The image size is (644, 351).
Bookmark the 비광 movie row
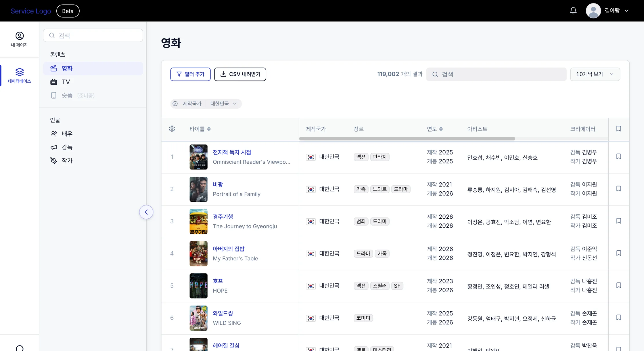pyautogui.click(x=619, y=188)
